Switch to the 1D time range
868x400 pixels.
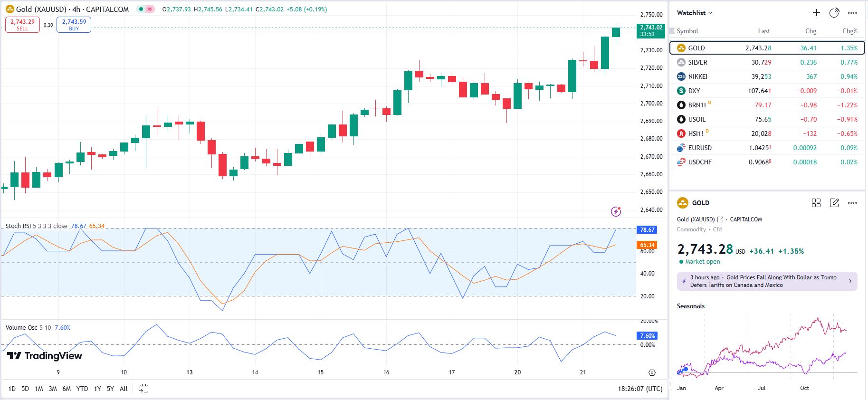point(12,389)
